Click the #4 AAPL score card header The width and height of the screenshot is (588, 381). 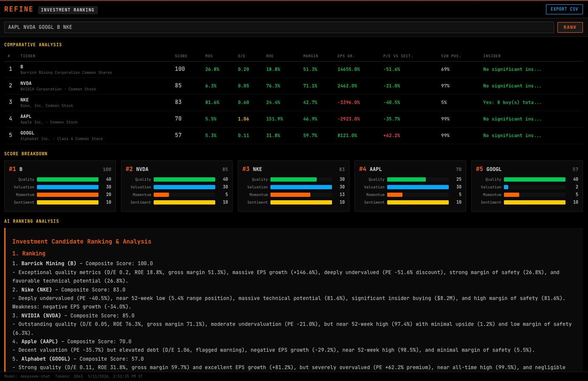point(410,169)
